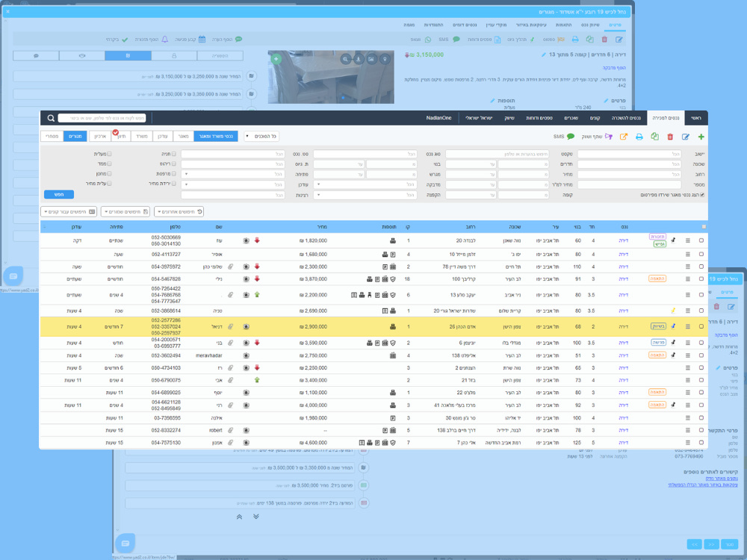Open the מדבקה filter dropdown
This screenshot has width=747, height=560.
coord(365,184)
